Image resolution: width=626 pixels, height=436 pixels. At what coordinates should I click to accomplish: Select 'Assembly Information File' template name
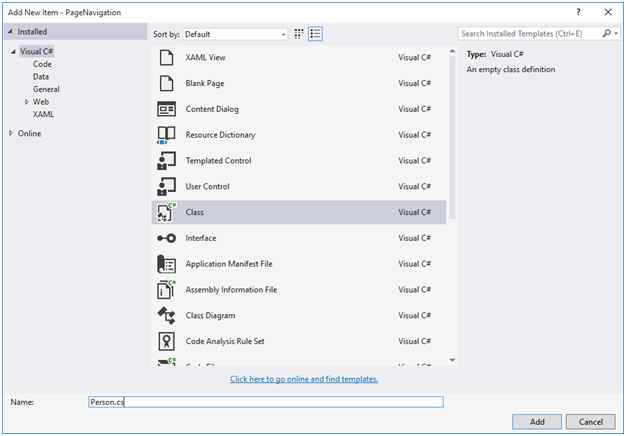(231, 290)
